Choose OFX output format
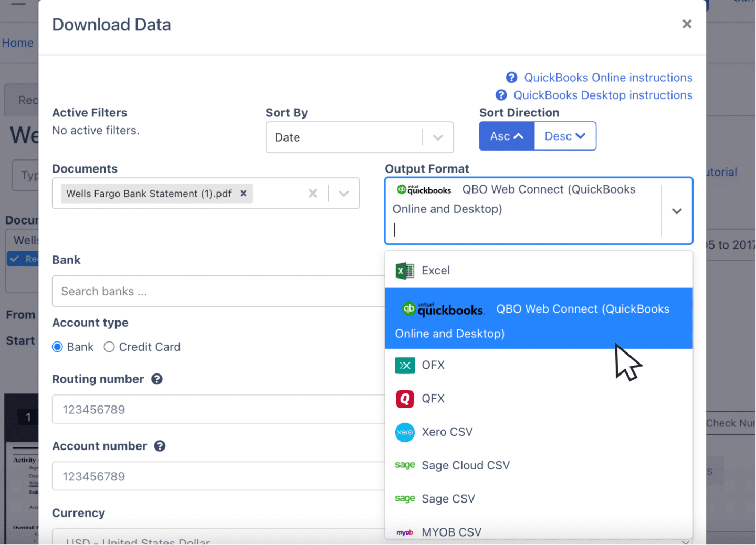Screen dimensions: 756x545 pyautogui.click(x=539, y=365)
